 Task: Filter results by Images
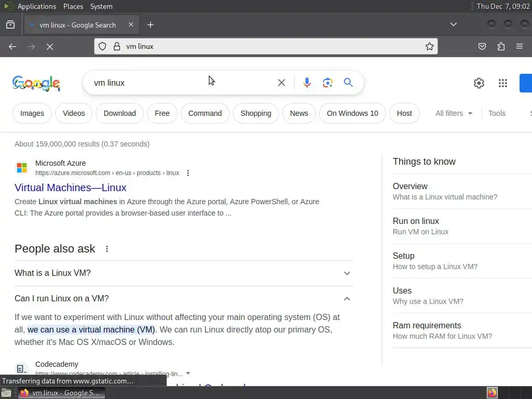pos(32,113)
